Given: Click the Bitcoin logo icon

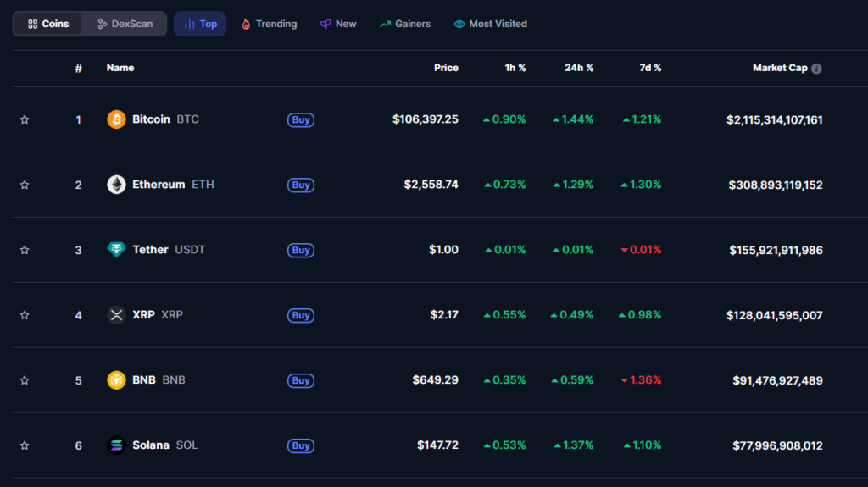Looking at the screenshot, I should pyautogui.click(x=116, y=119).
